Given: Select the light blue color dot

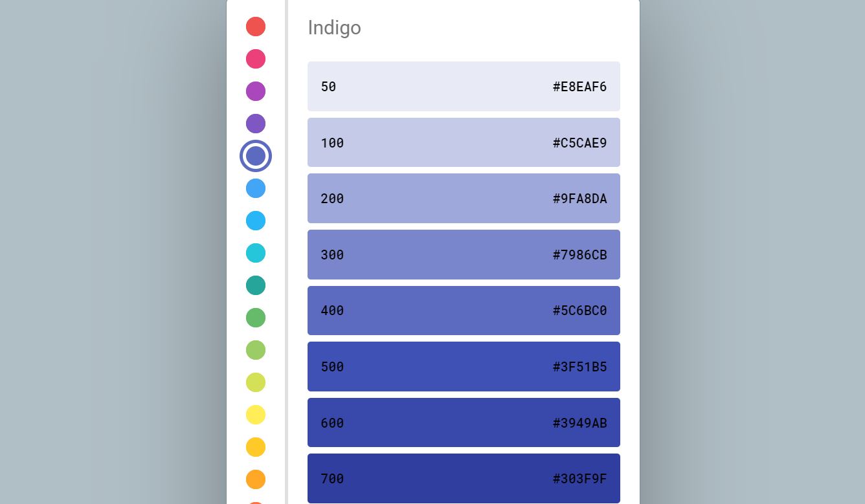Looking at the screenshot, I should (256, 221).
